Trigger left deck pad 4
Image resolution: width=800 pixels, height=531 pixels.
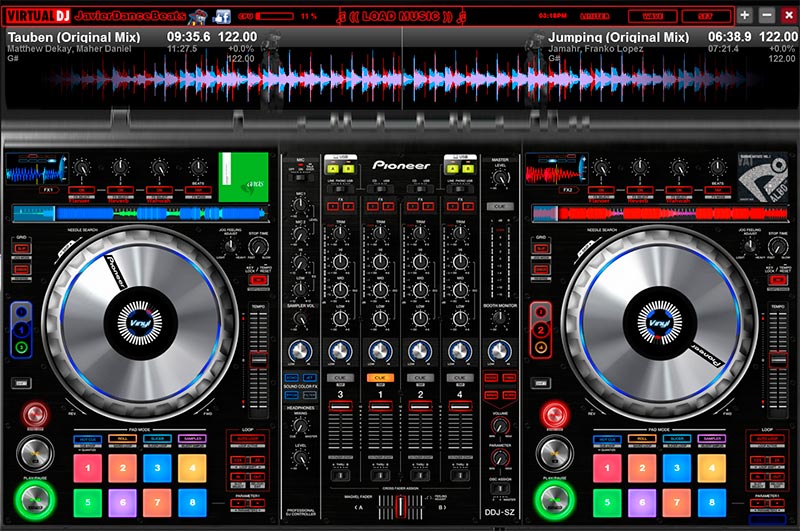pos(192,468)
